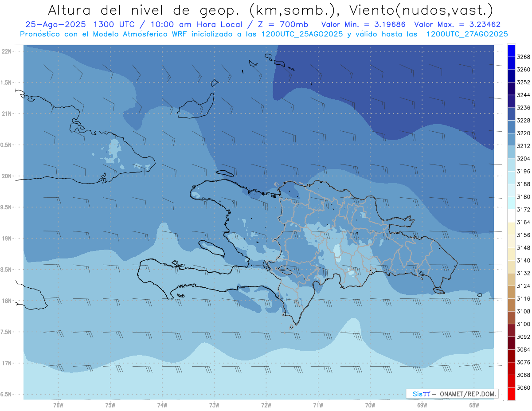The width and height of the screenshot is (532, 411).
Task: Click the 3068 colorbar label
Action: [524, 375]
